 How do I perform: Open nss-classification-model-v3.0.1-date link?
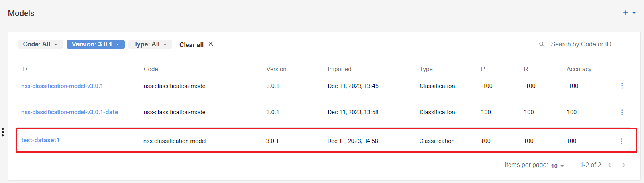(70, 112)
